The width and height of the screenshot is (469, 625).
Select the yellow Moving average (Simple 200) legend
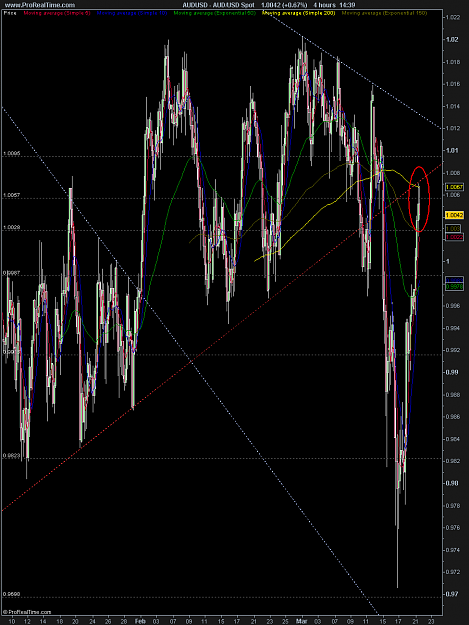298,13
